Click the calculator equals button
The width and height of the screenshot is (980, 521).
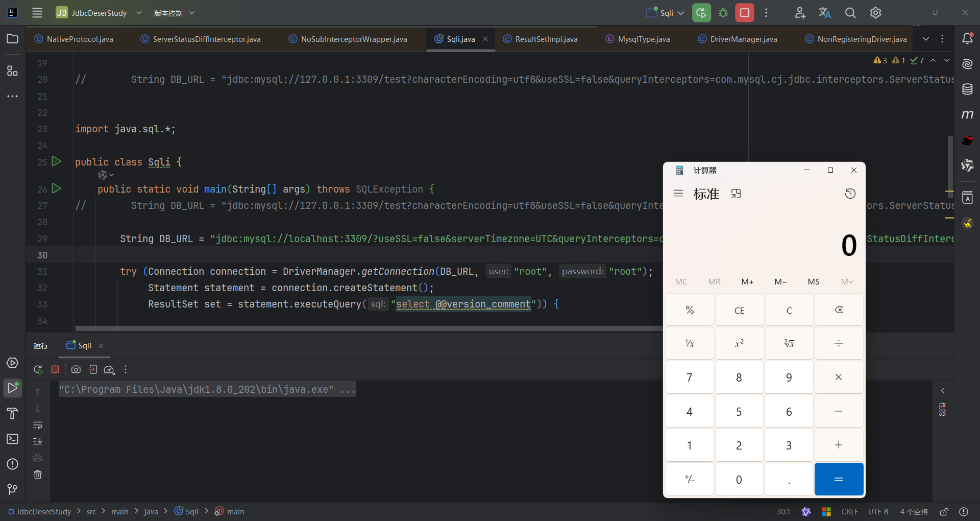point(839,479)
